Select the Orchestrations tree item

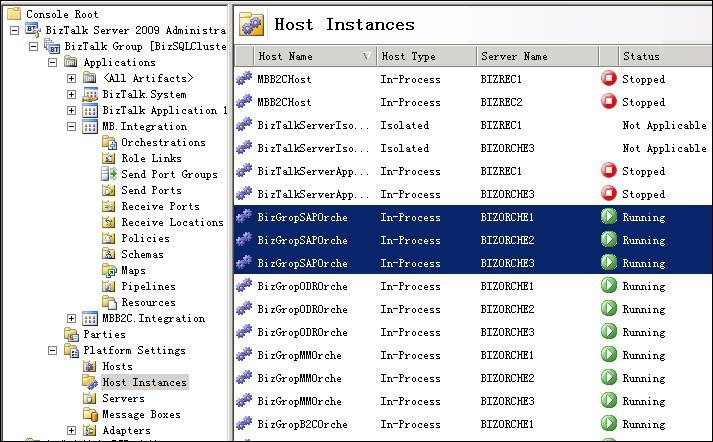coord(163,142)
